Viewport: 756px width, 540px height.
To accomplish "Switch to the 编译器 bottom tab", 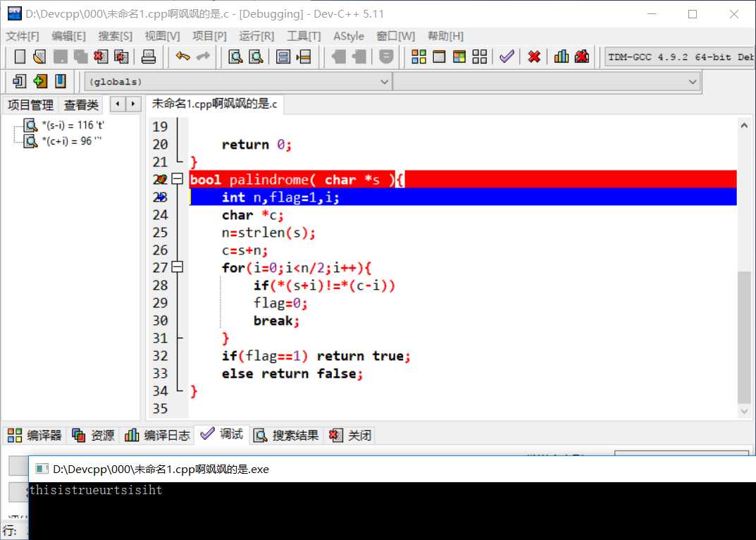I will click(x=35, y=435).
